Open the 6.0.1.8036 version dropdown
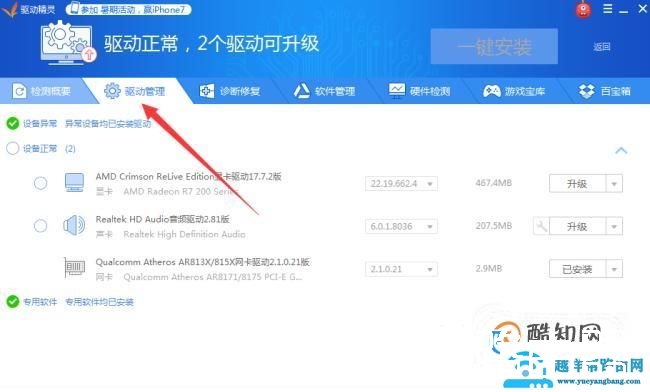The width and height of the screenshot is (650, 392). [x=401, y=226]
